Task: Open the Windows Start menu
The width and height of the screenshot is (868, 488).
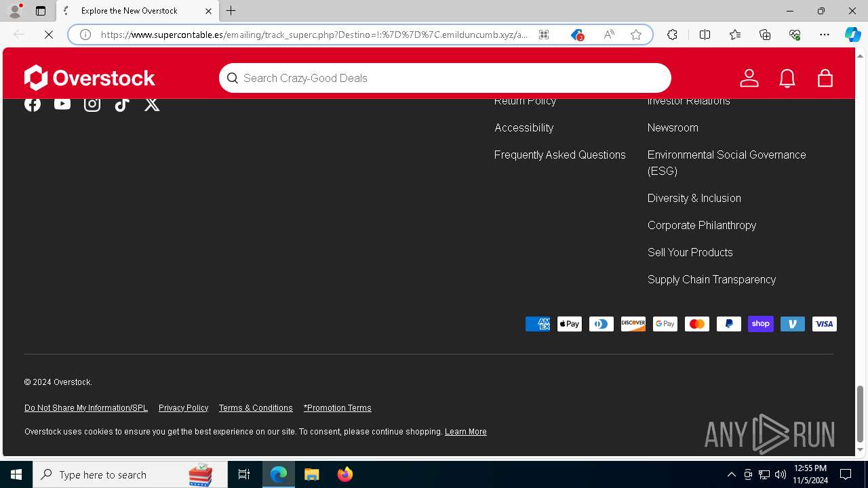Action: pos(16,474)
